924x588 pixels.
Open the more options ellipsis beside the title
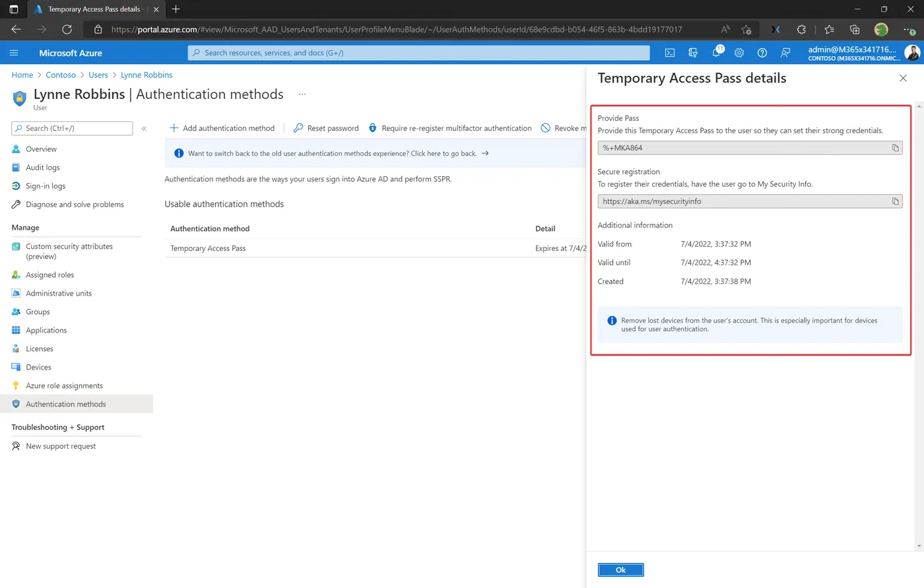[302, 94]
